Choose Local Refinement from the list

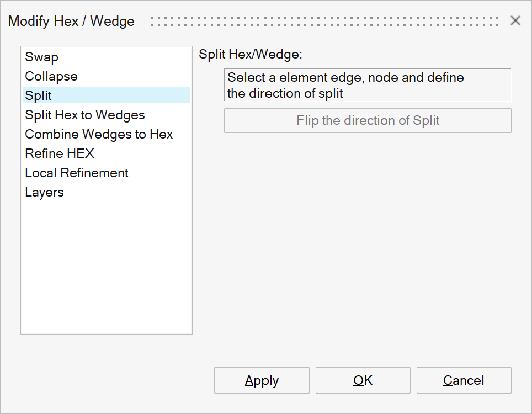tap(77, 173)
